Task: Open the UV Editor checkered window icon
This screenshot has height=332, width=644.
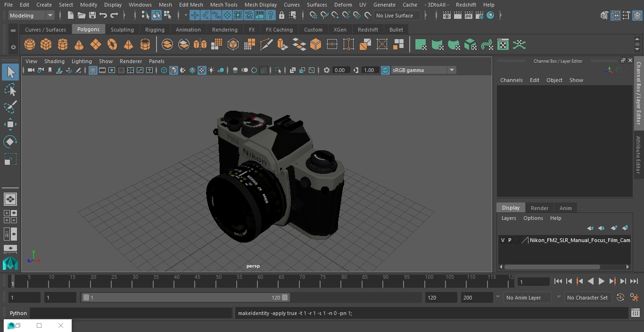Action: click(x=503, y=45)
